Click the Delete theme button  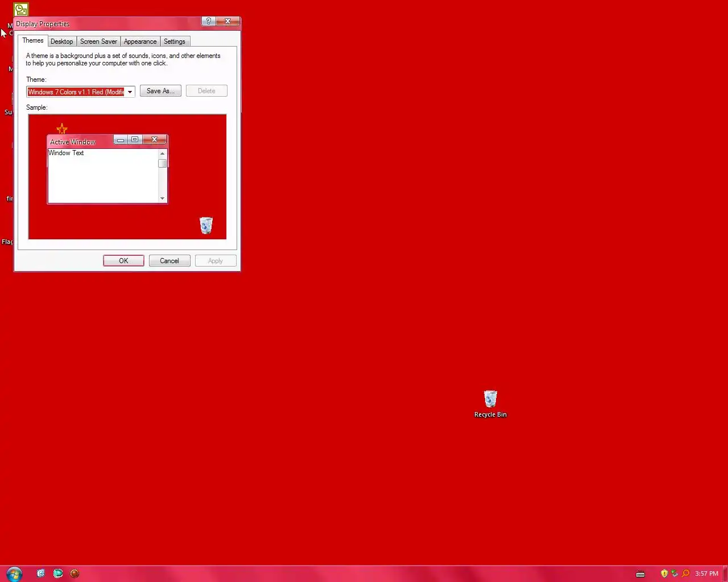[206, 91]
